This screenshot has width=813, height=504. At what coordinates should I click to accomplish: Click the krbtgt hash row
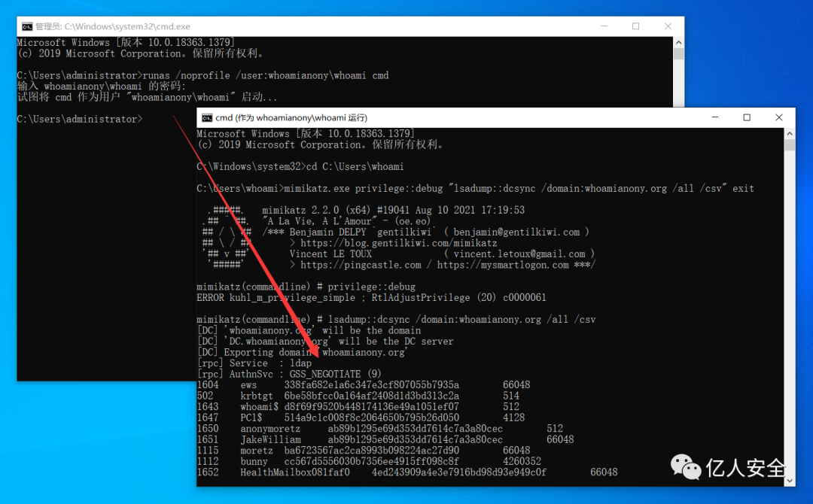click(x=358, y=396)
